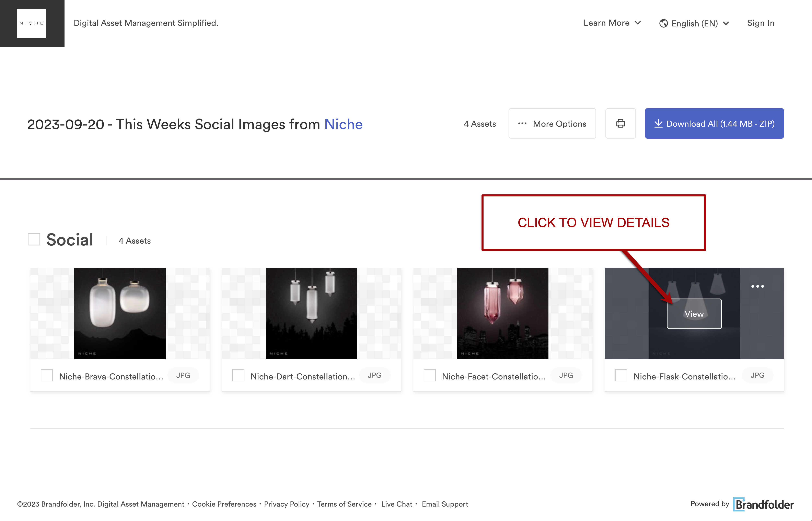Click JPG badge on Facet asset
Image resolution: width=812 pixels, height=521 pixels.
pos(566,376)
